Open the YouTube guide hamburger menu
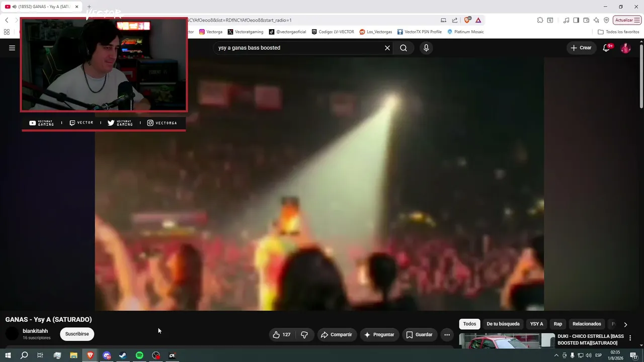This screenshot has height=362, width=644. pos(12,48)
